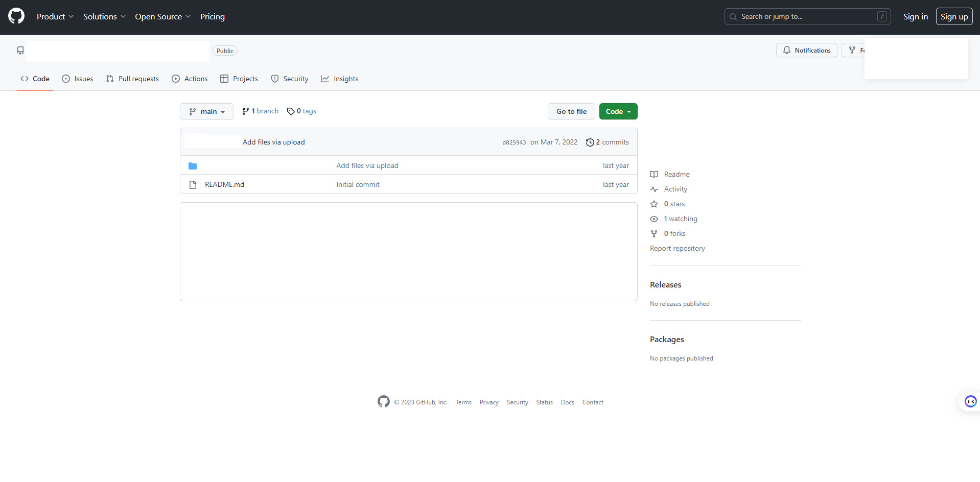Focus the Search or jump to field
Viewport: 980px width, 482px height.
[x=807, y=16]
